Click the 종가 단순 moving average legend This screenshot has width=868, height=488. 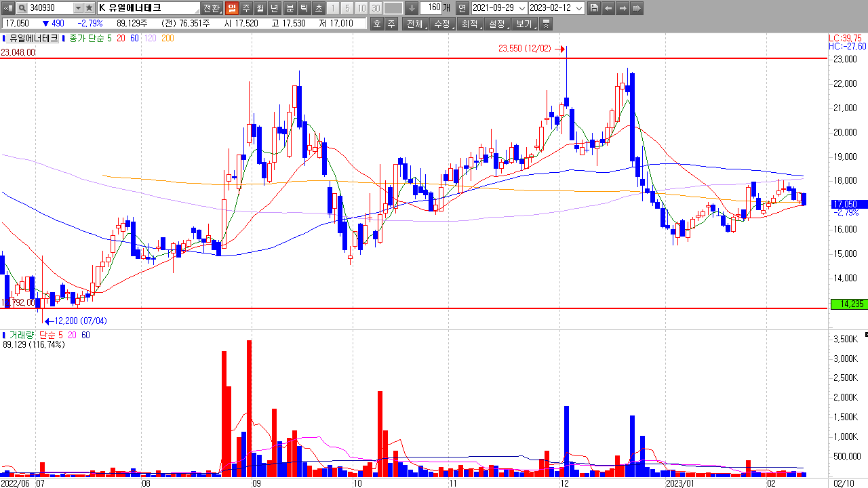tap(86, 39)
